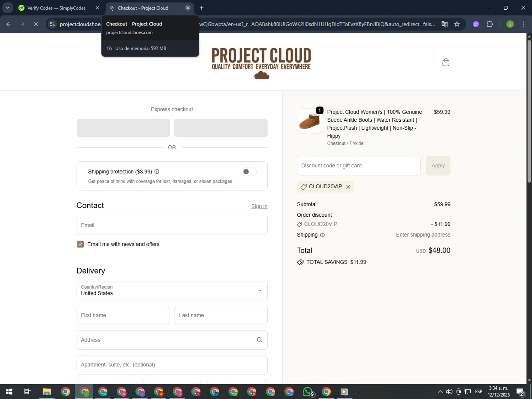
Task: Open Windows Start menu
Action: (9, 392)
